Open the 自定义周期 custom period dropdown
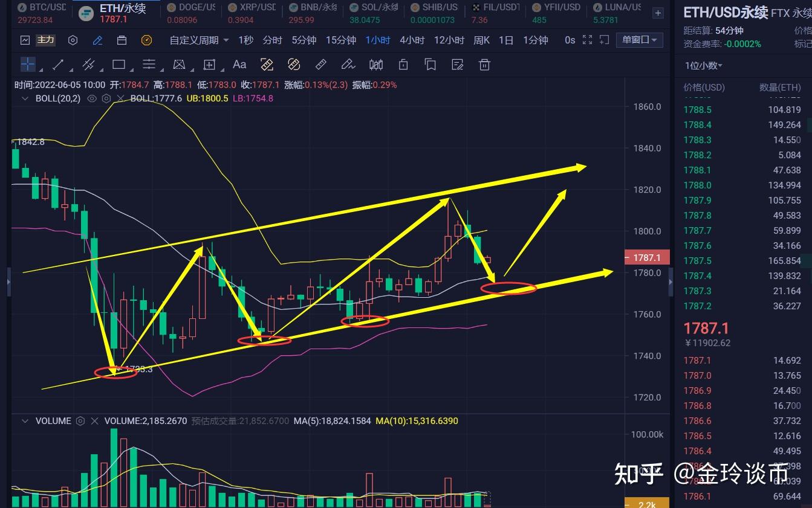This screenshot has height=508, width=812. tap(199, 40)
